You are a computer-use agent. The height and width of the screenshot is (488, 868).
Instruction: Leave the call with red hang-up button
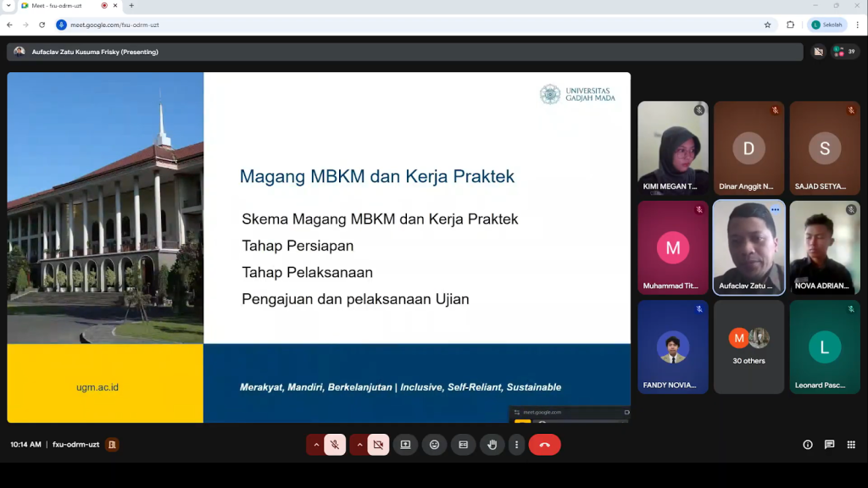coord(544,445)
